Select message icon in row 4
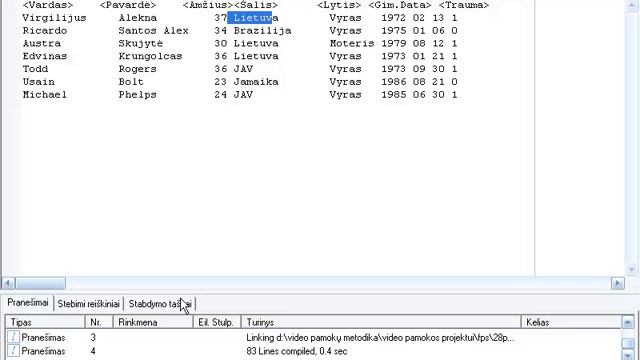 click(x=13, y=351)
